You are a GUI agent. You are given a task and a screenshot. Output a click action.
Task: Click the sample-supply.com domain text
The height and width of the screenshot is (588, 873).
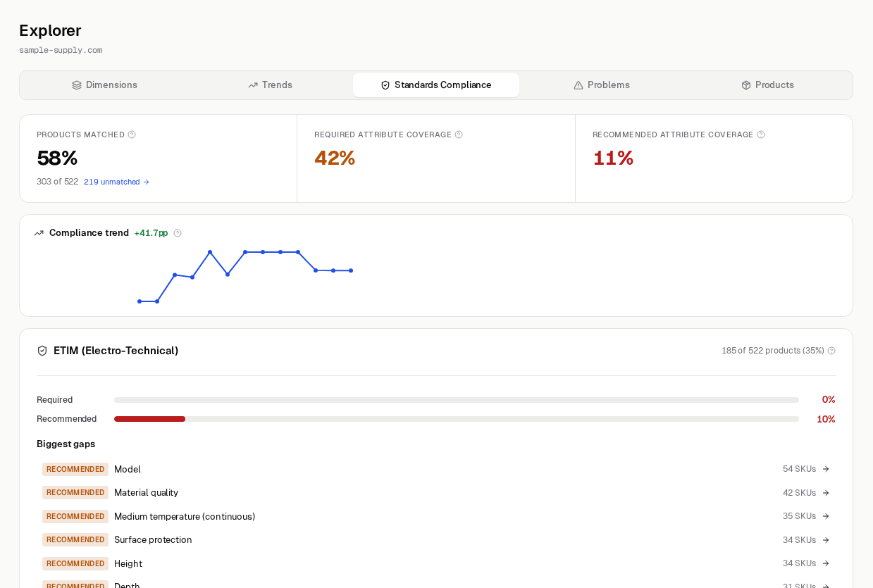(x=61, y=51)
